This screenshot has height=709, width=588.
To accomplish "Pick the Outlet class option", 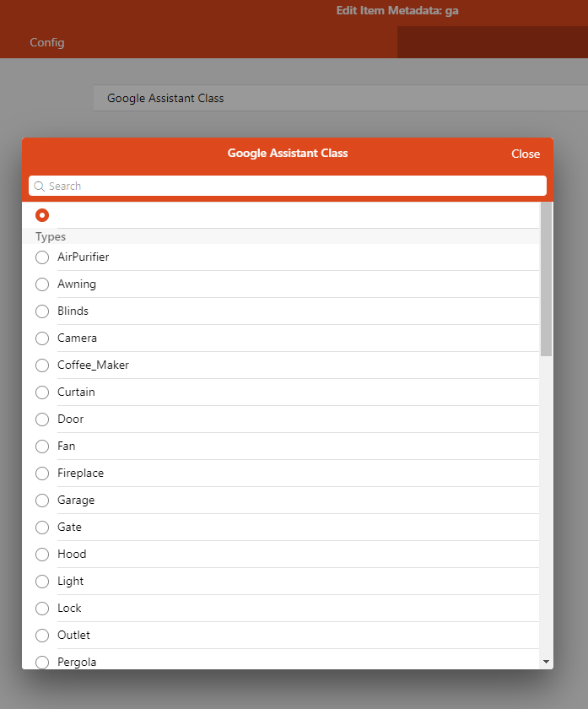I will pyautogui.click(x=42, y=636).
